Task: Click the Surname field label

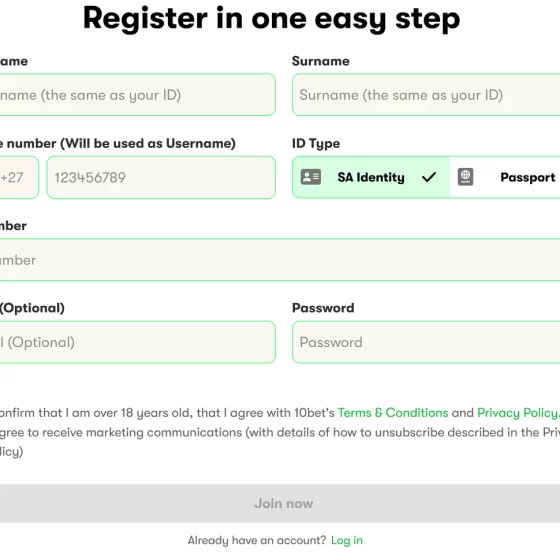Action: point(321,61)
